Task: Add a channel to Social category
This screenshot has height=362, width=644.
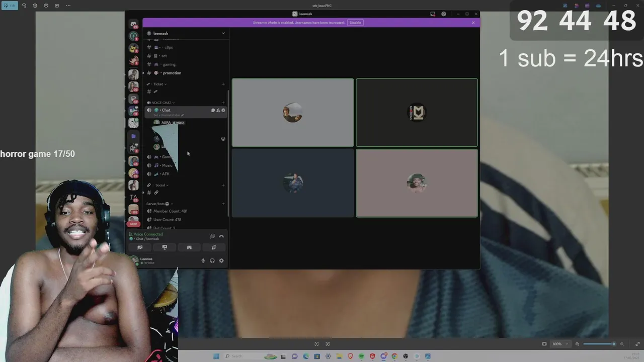Action: coord(223,185)
